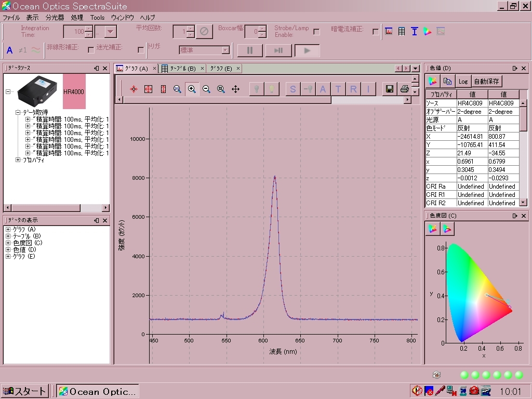Click the I irradiance button in graph toolbar
Viewport: 532px width, 399px height.
[368, 89]
